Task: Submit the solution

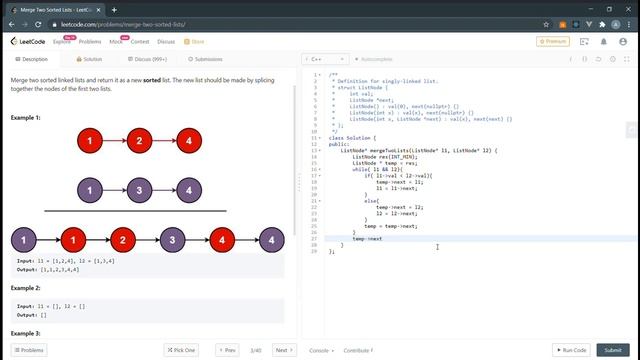Action: pos(613,350)
